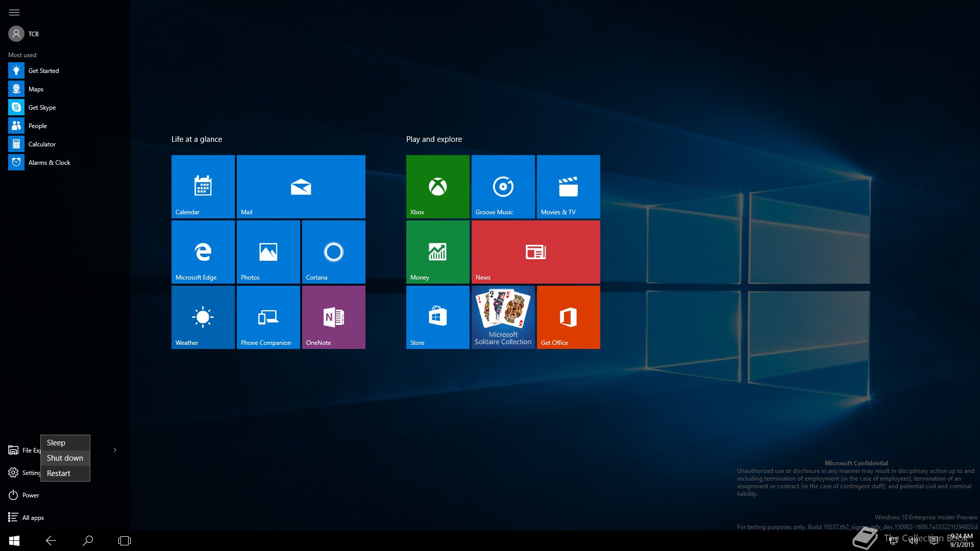Image resolution: width=980 pixels, height=551 pixels.
Task: Open Get Skype in Most used
Action: click(x=65, y=107)
